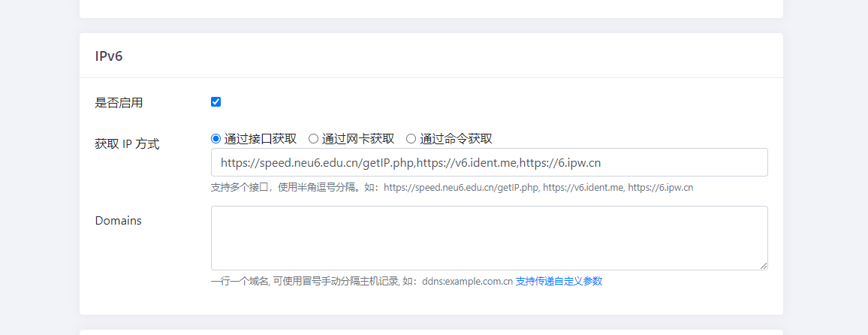Click the IPv6 interface URL input field

[x=490, y=162]
